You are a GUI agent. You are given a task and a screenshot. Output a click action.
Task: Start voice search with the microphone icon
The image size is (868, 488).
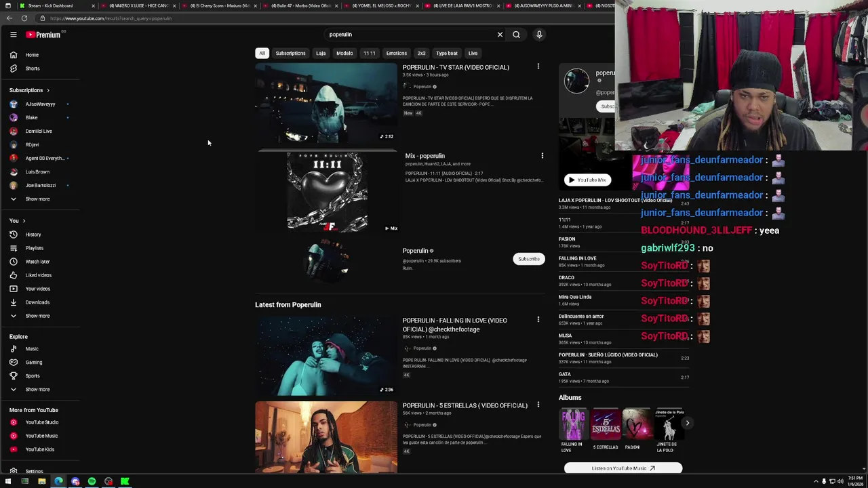539,35
